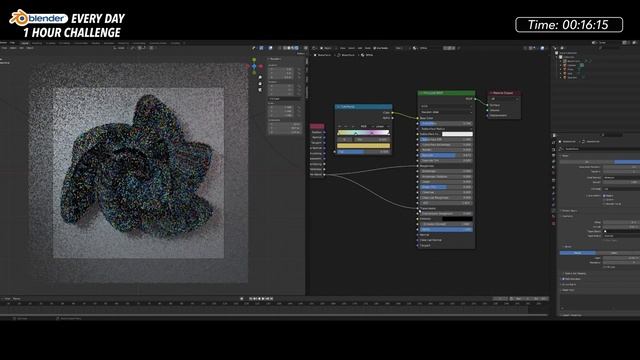Open the ColorRamp interpolation Linear dropdown
The image size is (640, 360).
380,127
